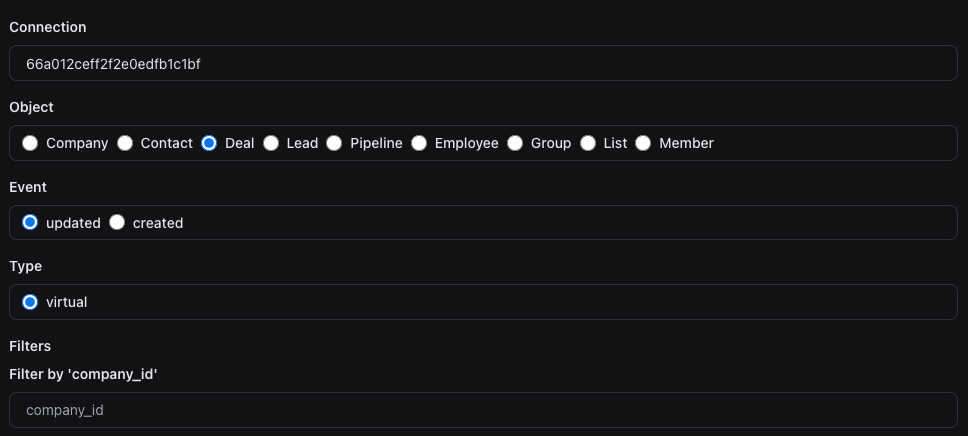
Task: Select Pipeline as the object
Action: 334,143
